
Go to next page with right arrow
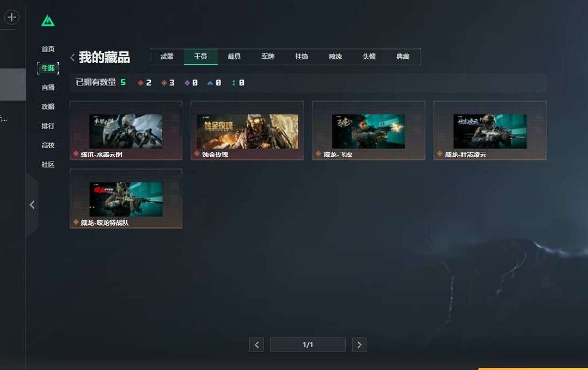pyautogui.click(x=359, y=345)
